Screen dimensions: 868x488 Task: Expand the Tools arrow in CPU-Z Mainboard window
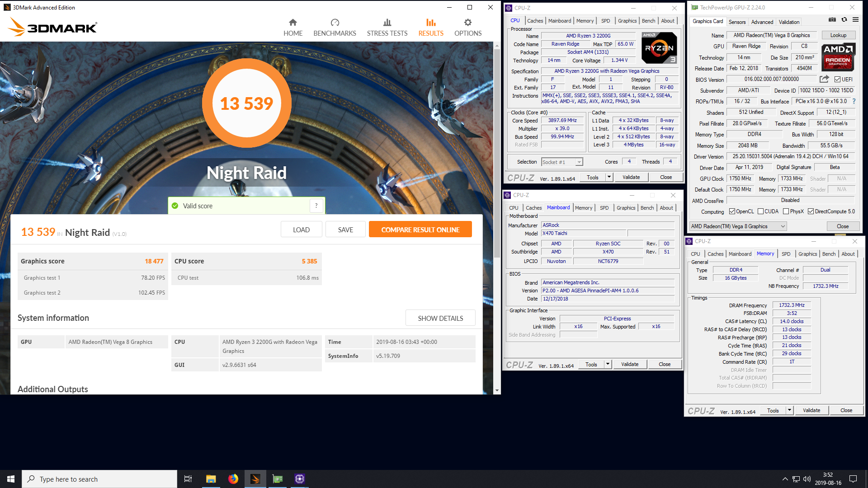pos(608,364)
